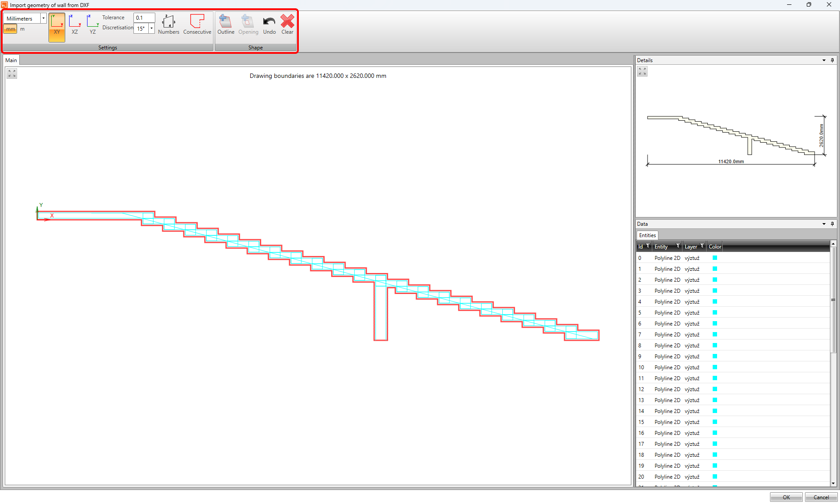Viewport: 840px width, 504px height.
Task: Click the Numbers icon
Action: [168, 25]
